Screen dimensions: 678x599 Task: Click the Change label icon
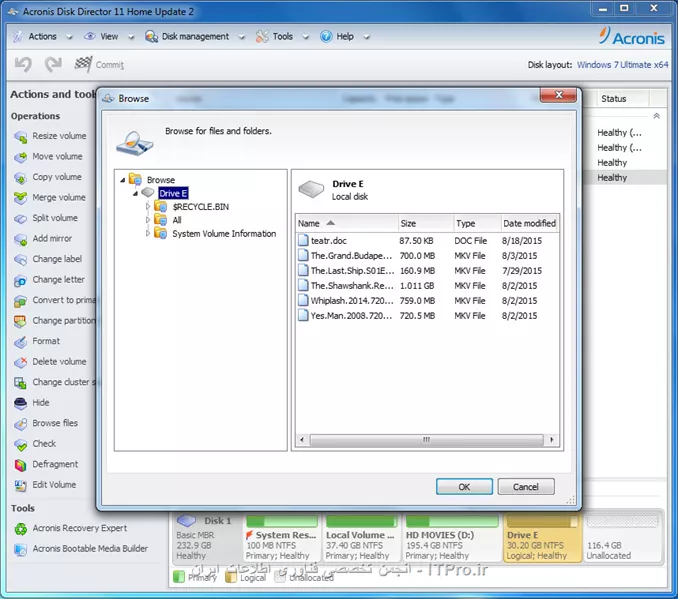tap(20, 259)
